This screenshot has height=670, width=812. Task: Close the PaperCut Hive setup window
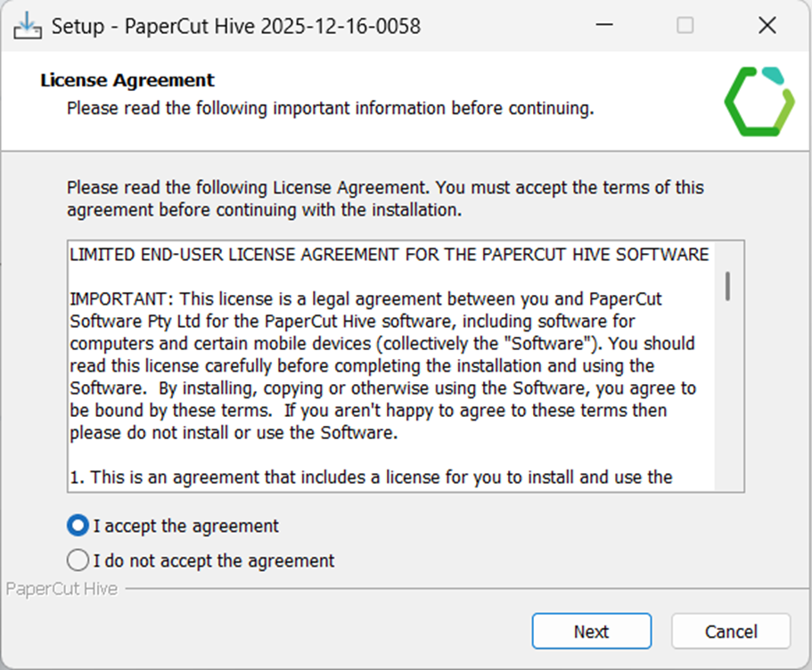coord(767,26)
